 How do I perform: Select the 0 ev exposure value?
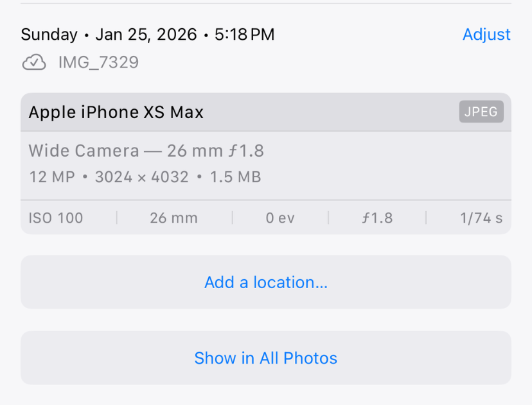pyautogui.click(x=280, y=218)
